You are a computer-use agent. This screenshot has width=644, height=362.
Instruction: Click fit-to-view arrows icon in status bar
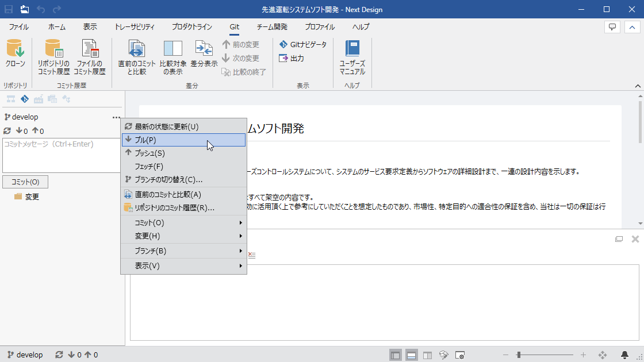(x=603, y=355)
